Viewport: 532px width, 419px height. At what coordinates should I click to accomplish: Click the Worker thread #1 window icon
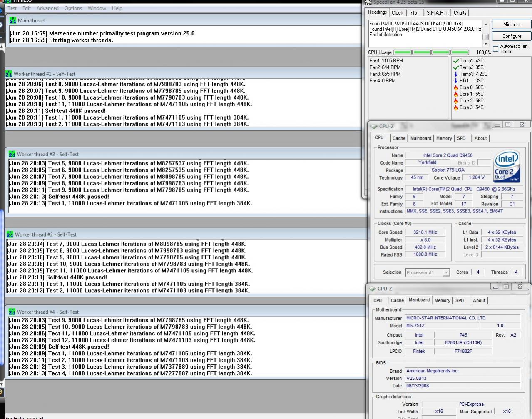9,74
